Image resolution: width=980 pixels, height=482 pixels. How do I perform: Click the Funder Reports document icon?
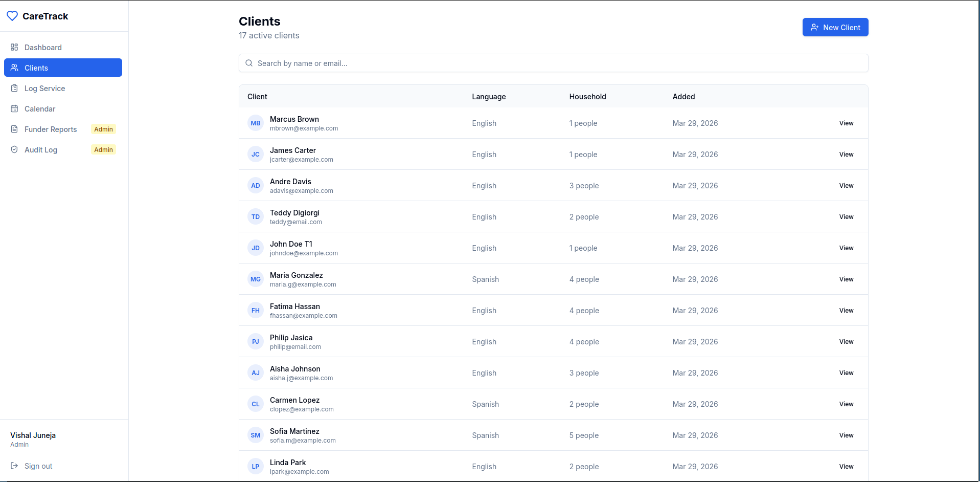(14, 129)
